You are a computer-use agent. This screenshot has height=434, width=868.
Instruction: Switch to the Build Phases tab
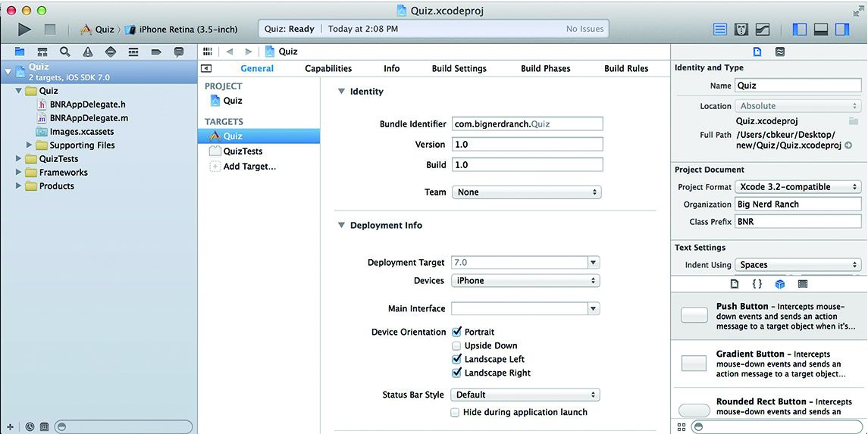(545, 69)
